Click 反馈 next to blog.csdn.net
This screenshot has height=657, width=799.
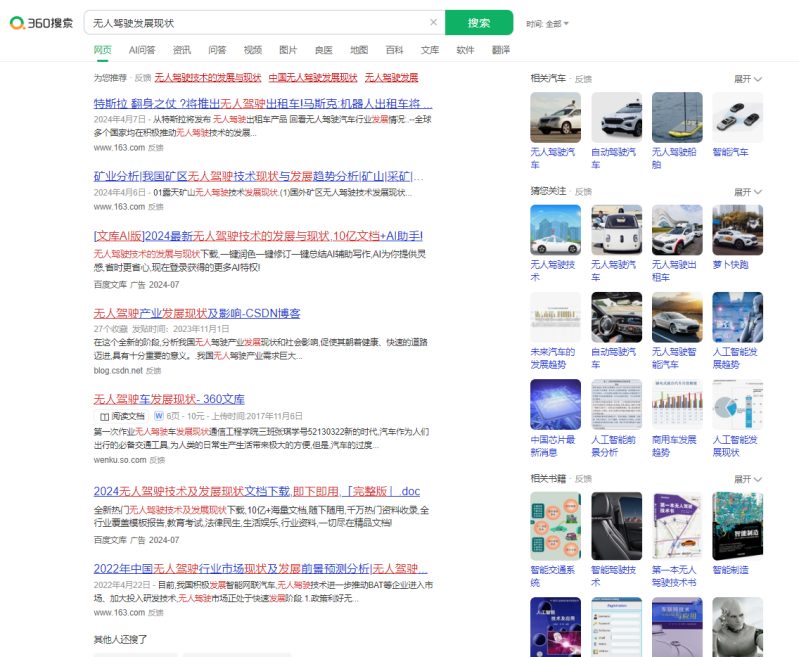[153, 371]
